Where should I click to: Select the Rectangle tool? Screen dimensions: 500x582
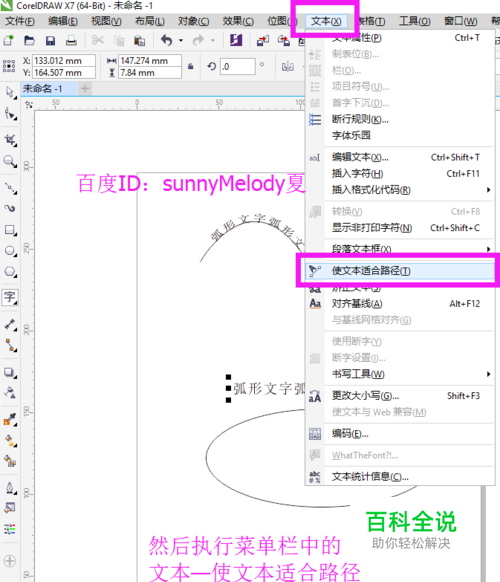[x=10, y=230]
